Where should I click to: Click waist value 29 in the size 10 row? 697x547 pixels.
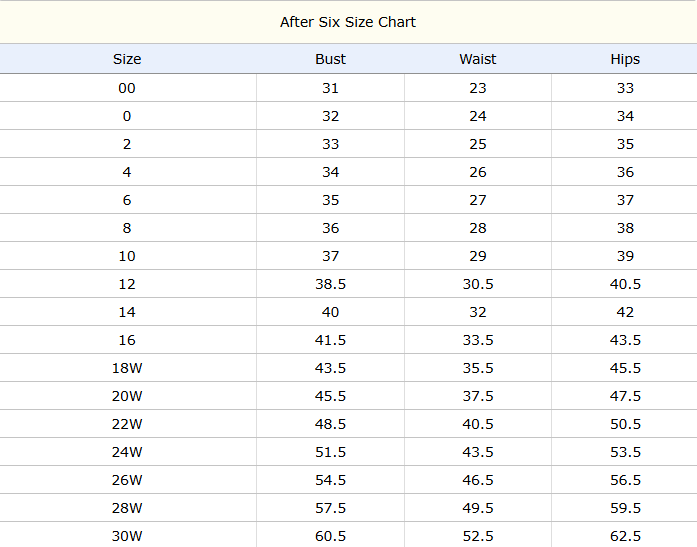pos(478,256)
